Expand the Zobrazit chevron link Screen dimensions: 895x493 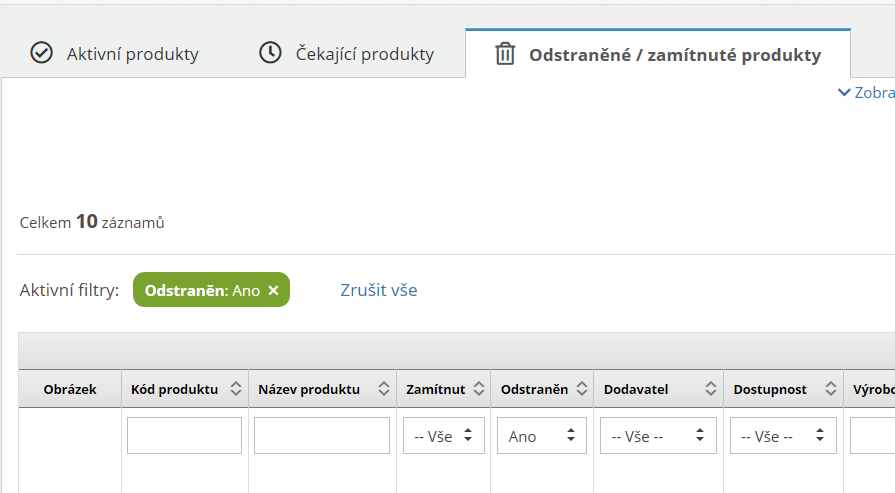[866, 92]
